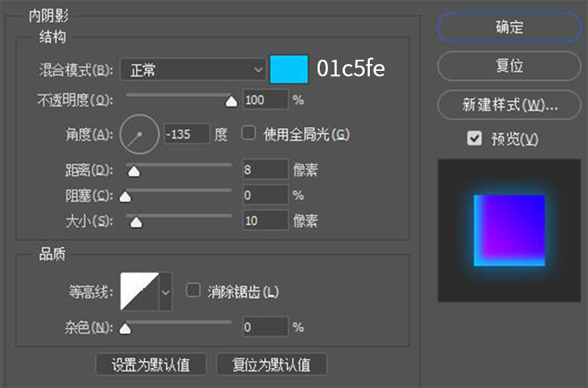Click the 杂色 input field showing 0

pyautogui.click(x=265, y=327)
